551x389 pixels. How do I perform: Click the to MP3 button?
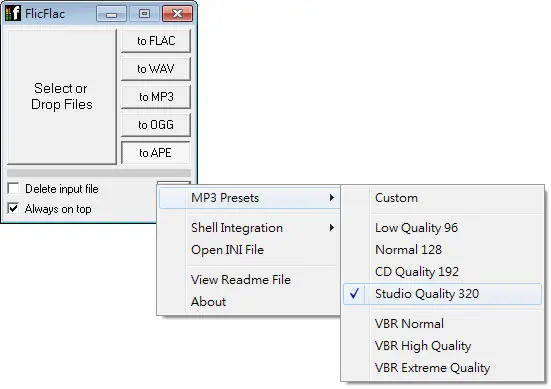tap(156, 97)
